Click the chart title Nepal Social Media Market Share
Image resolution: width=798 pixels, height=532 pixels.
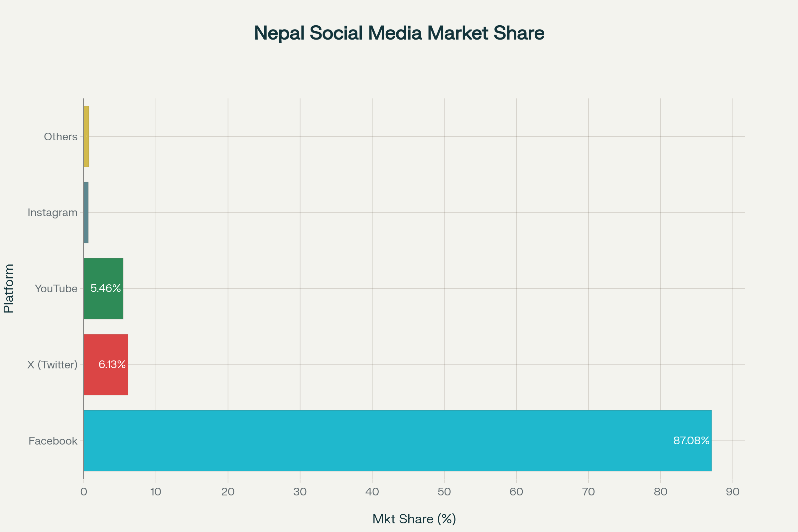[399, 33]
